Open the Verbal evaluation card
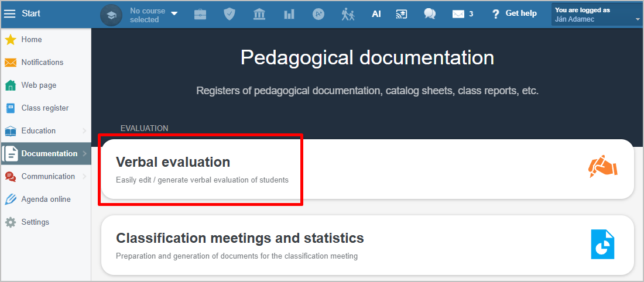644x282 pixels. (x=201, y=169)
